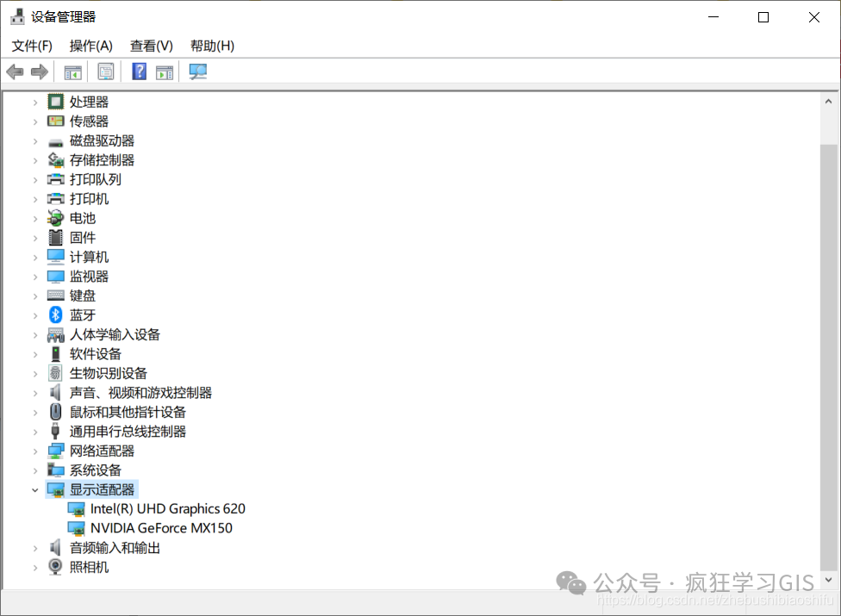Expand the 键盘 node
841x616 pixels.
(35, 296)
